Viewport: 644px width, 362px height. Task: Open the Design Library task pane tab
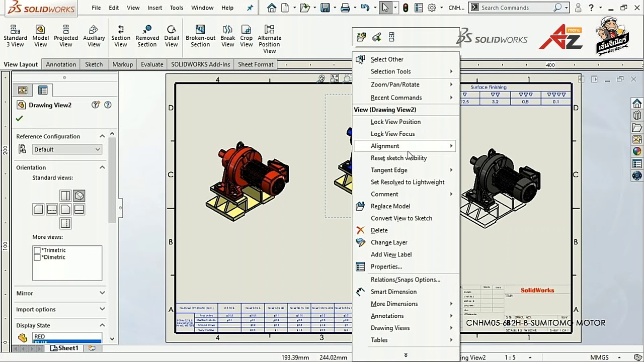click(x=637, y=116)
